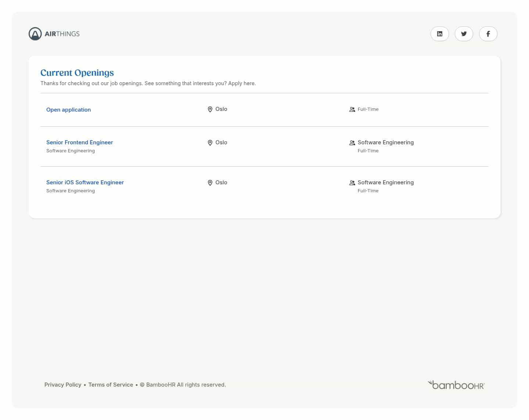Open the Facebook icon button
Viewport: 529px width, 420px height.
click(x=488, y=34)
